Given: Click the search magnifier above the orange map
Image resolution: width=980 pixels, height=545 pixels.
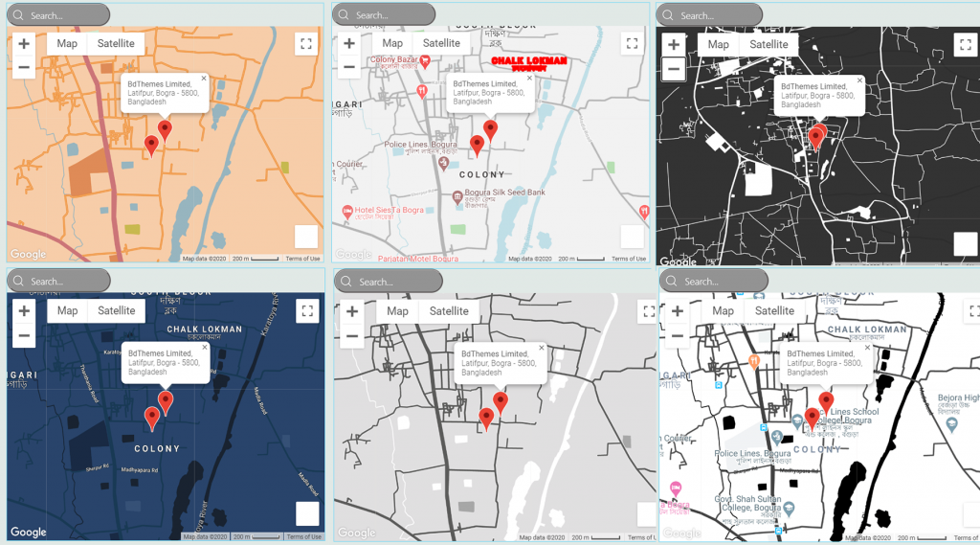Looking at the screenshot, I should click(x=18, y=15).
